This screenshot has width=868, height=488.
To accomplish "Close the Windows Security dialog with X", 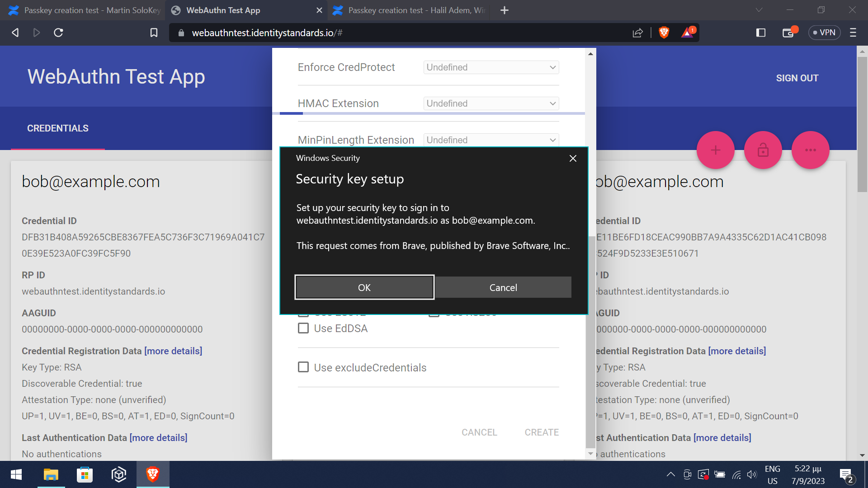I will (x=573, y=158).
